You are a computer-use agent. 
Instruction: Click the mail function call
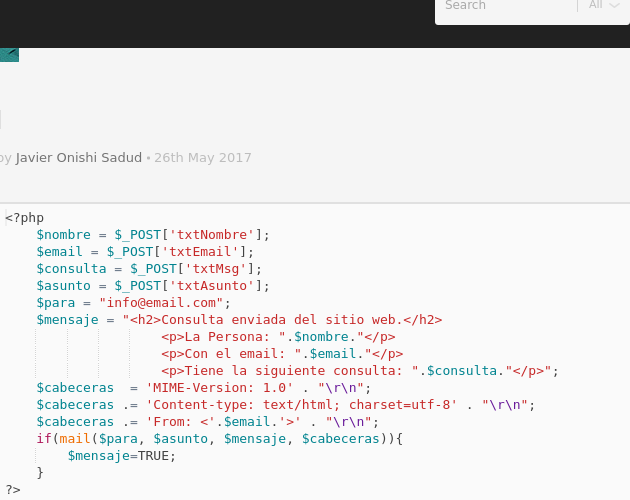click(74, 439)
